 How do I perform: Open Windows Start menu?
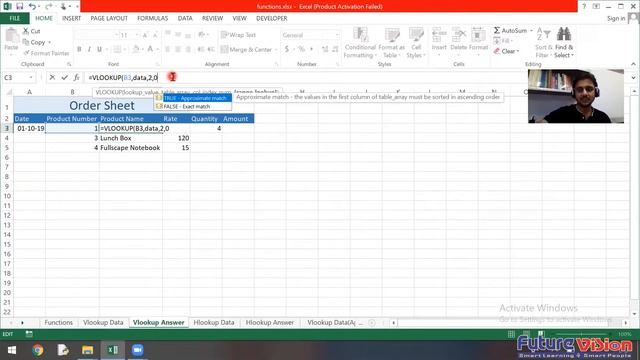click(12, 350)
